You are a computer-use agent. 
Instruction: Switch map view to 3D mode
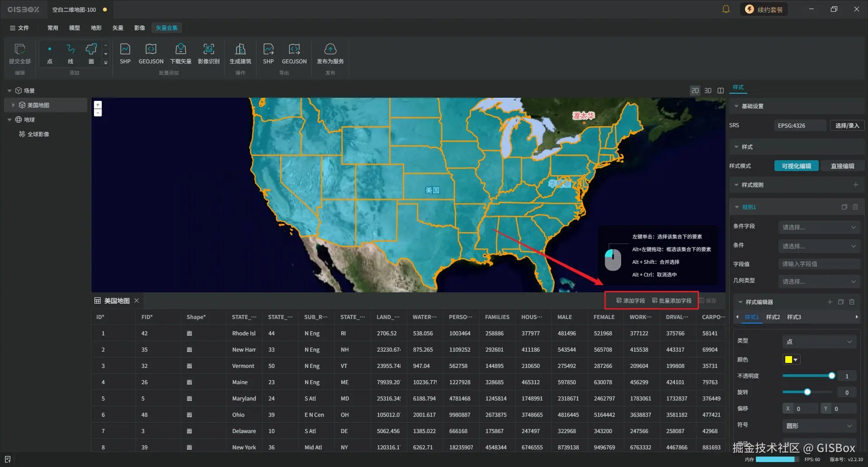pyautogui.click(x=708, y=91)
